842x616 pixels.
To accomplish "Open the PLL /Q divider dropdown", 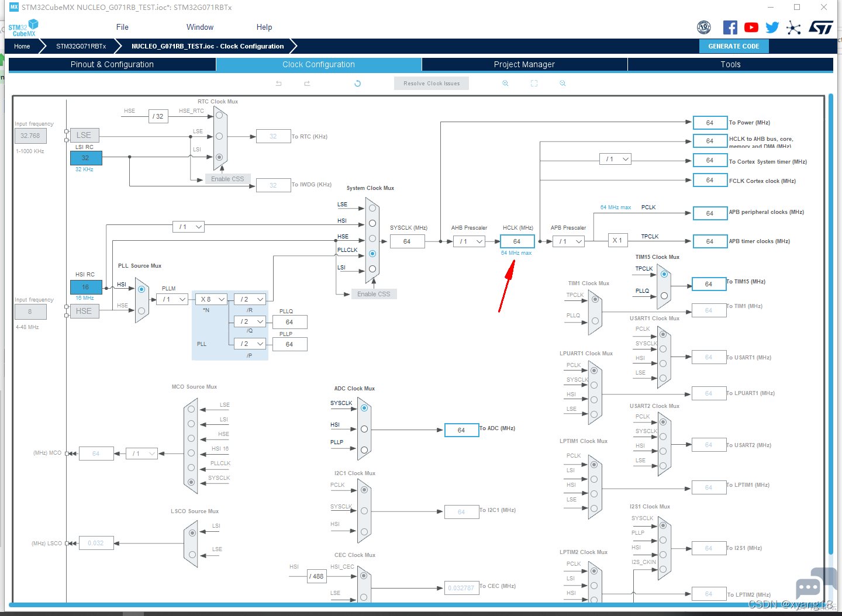I will point(250,321).
